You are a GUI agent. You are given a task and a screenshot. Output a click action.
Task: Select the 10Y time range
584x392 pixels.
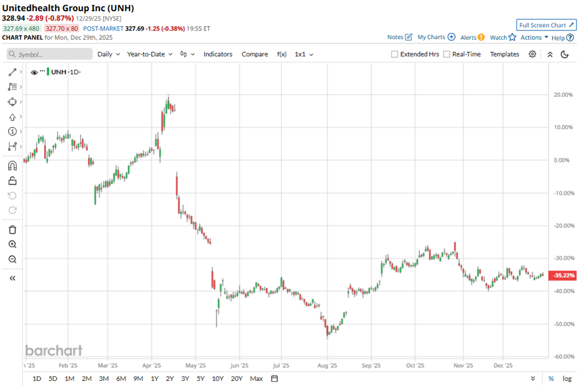pyautogui.click(x=217, y=378)
